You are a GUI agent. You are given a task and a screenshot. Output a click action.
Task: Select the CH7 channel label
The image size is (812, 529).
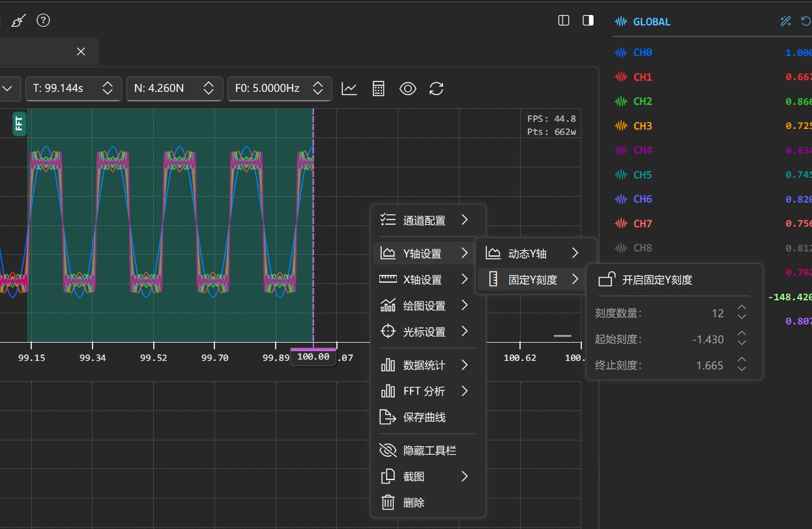click(x=643, y=223)
